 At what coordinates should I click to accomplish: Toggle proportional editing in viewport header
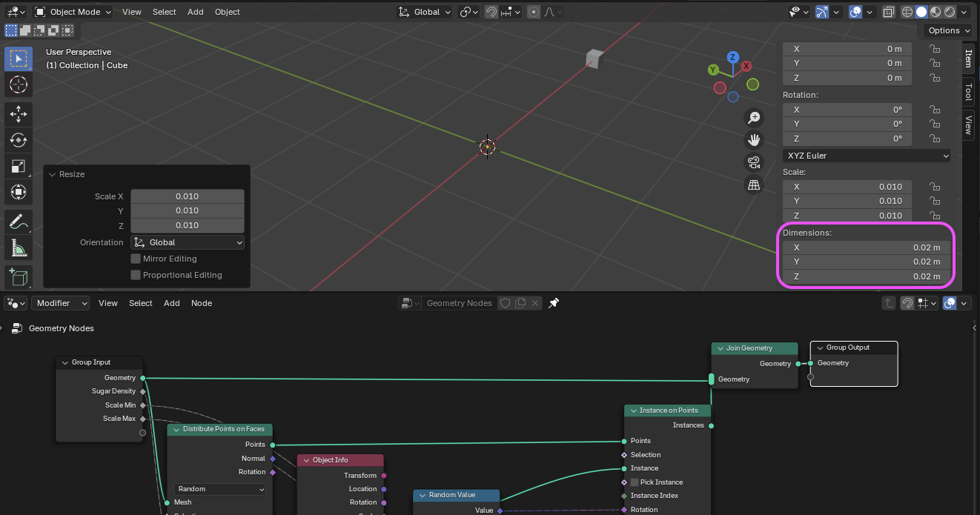[534, 12]
